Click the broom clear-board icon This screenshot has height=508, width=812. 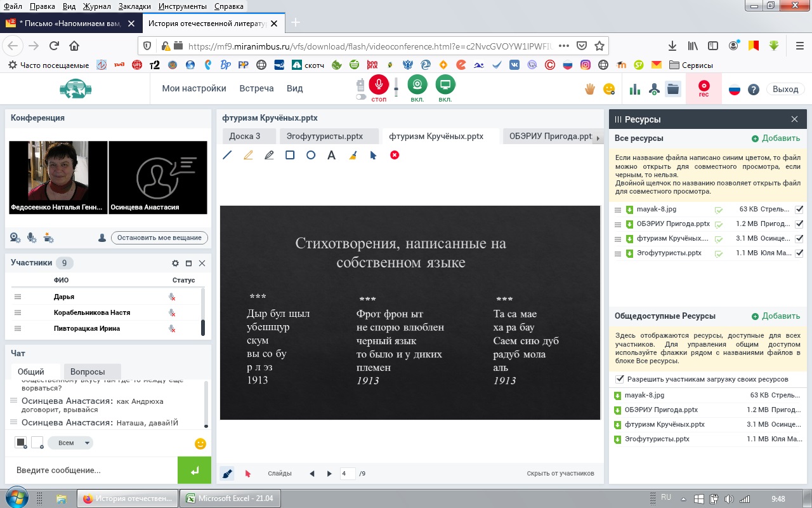(353, 155)
